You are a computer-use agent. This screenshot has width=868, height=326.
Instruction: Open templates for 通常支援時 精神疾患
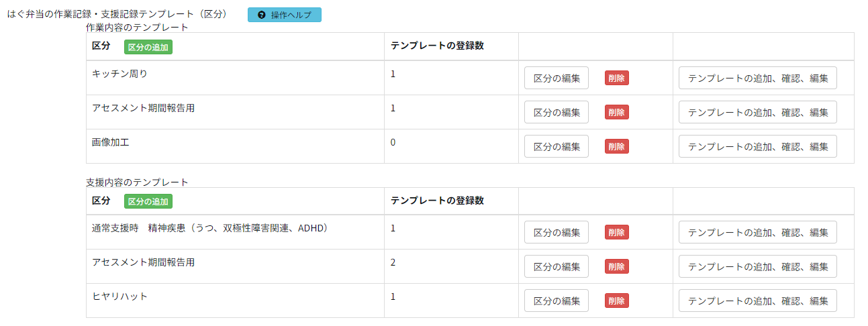757,232
